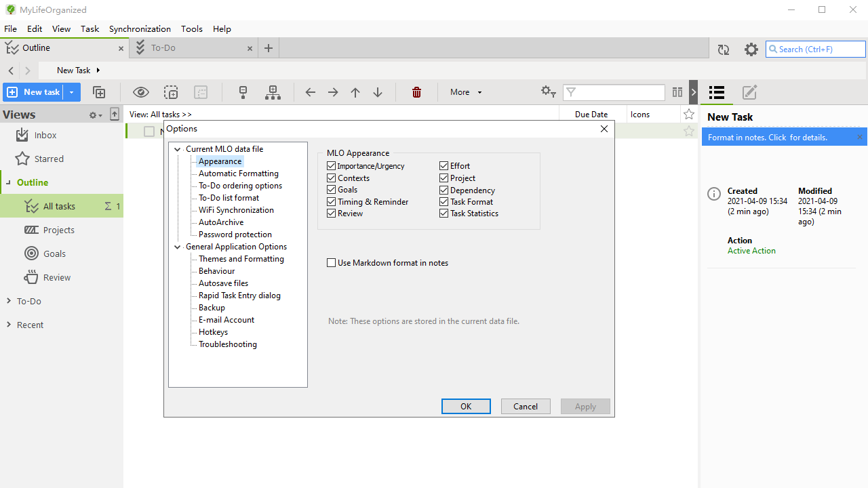Open the Synchronization menu
This screenshot has height=488, width=868.
pyautogui.click(x=140, y=28)
